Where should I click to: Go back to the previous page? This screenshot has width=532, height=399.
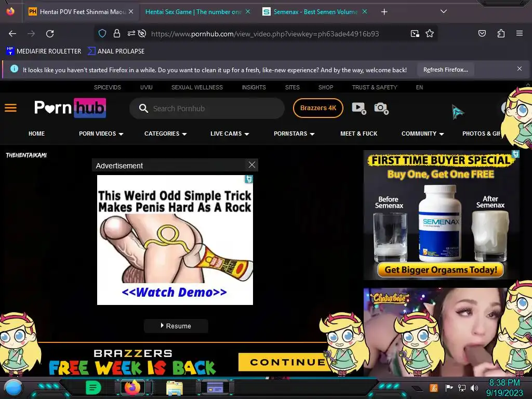12,34
